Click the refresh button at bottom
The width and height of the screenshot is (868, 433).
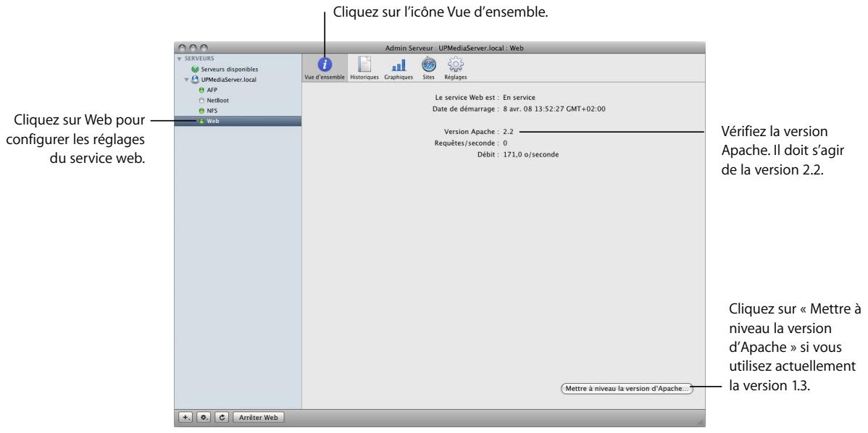coord(222,418)
